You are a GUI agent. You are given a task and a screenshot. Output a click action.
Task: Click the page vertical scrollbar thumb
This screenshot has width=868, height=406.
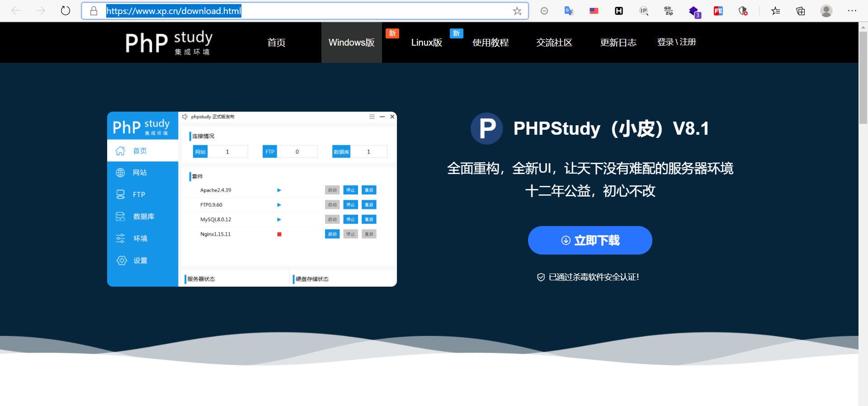[x=863, y=77]
